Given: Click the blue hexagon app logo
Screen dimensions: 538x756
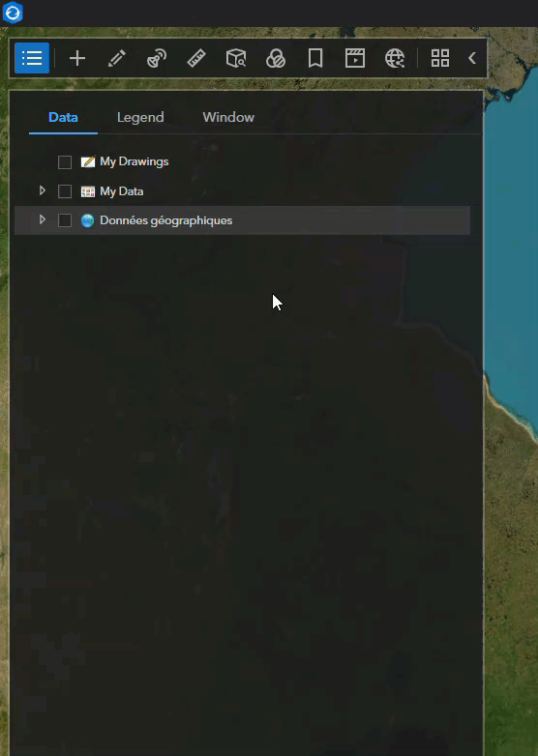Looking at the screenshot, I should point(13,12).
